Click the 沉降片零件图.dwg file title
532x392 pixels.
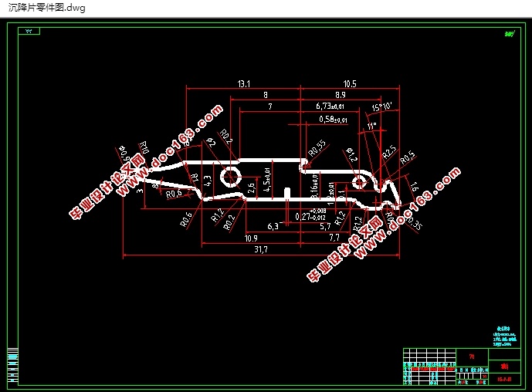(x=46, y=8)
